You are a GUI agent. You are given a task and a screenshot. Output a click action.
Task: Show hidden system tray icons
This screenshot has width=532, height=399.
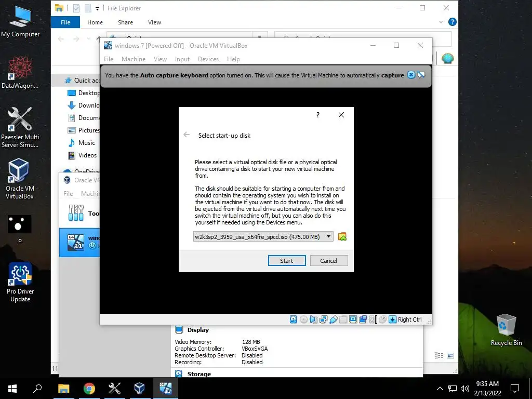point(440,389)
